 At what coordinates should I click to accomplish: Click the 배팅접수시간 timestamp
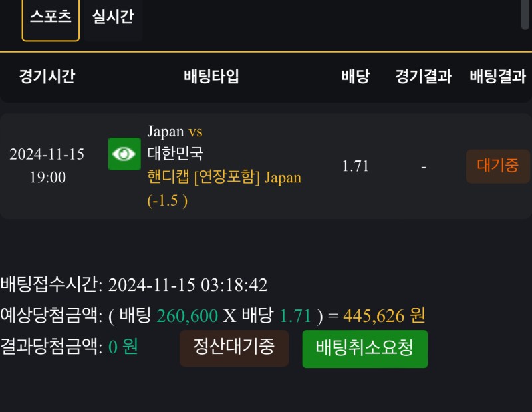tap(188, 286)
